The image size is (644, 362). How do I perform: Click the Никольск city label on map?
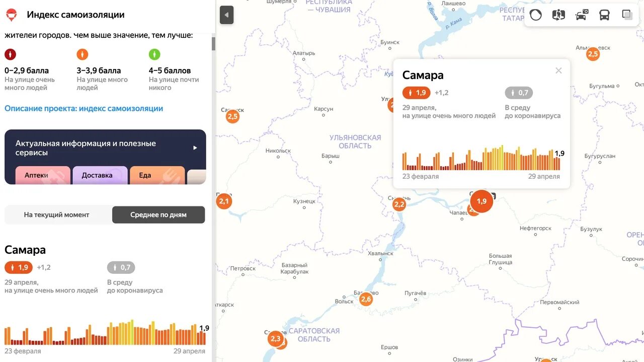pos(278,151)
